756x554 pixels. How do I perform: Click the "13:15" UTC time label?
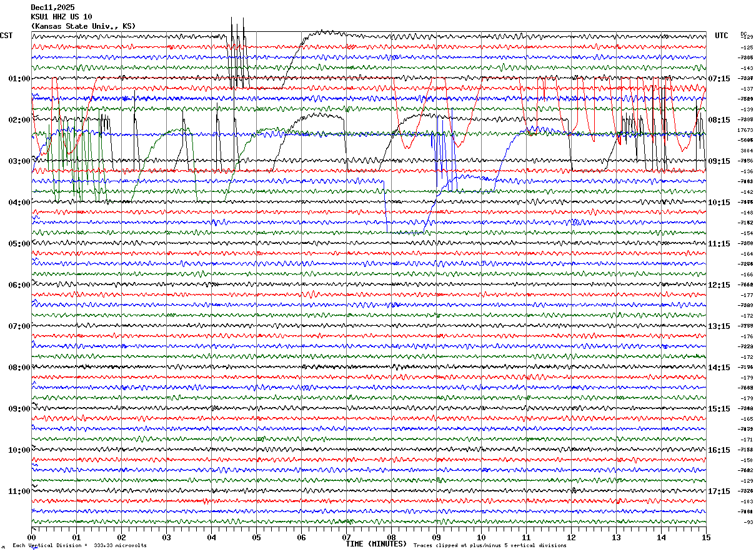(719, 326)
